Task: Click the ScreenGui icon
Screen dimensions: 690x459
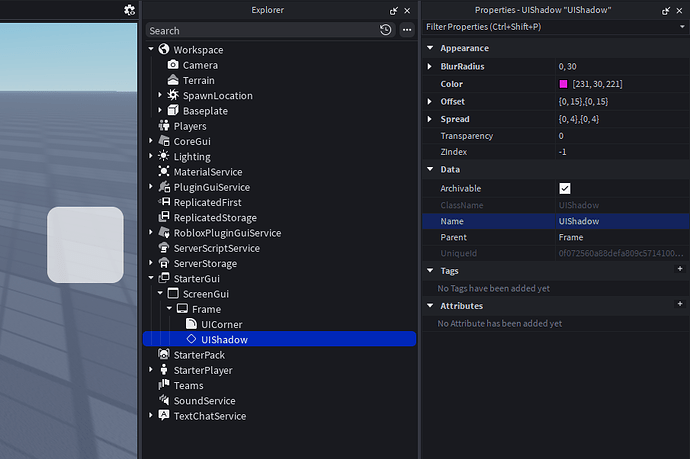Action: point(173,294)
